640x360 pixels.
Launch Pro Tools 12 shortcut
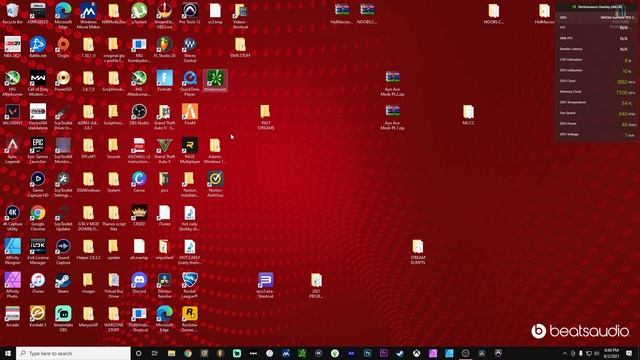[x=190, y=13]
